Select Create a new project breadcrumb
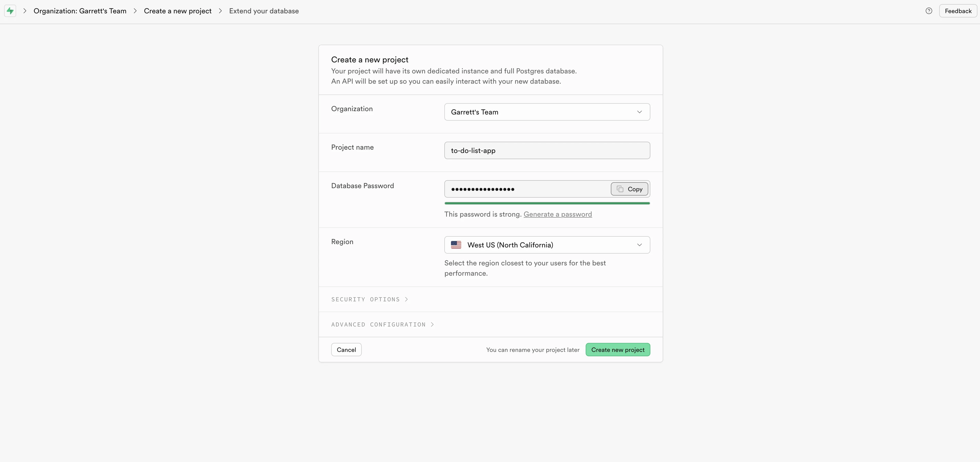 point(178,11)
